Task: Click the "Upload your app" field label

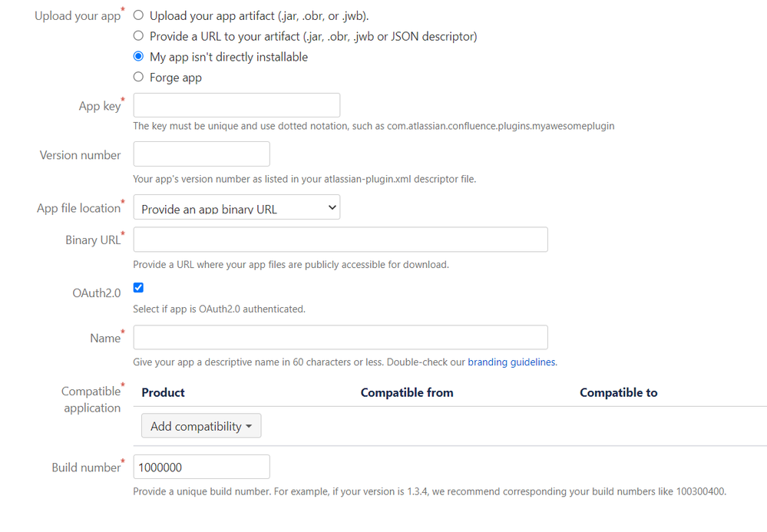Action: (79, 15)
